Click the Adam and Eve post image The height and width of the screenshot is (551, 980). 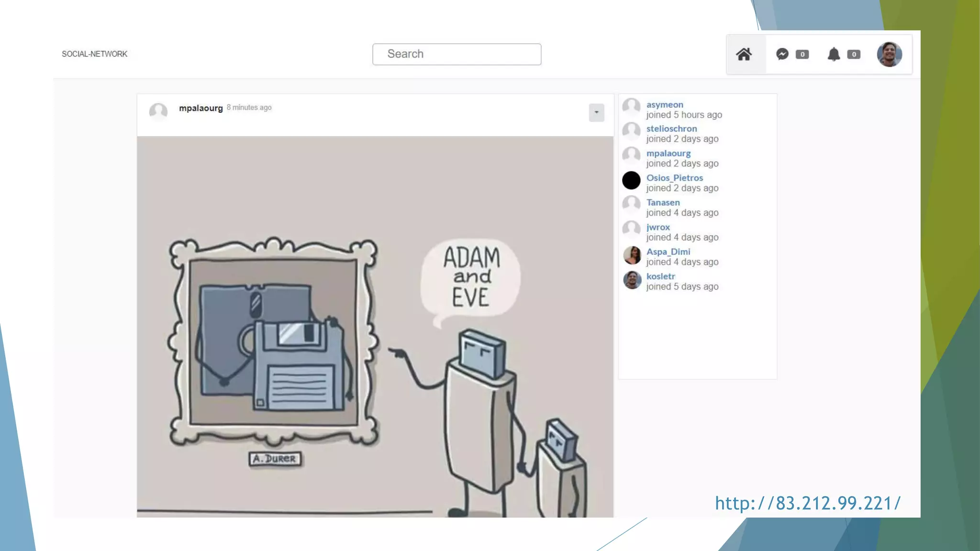click(375, 326)
